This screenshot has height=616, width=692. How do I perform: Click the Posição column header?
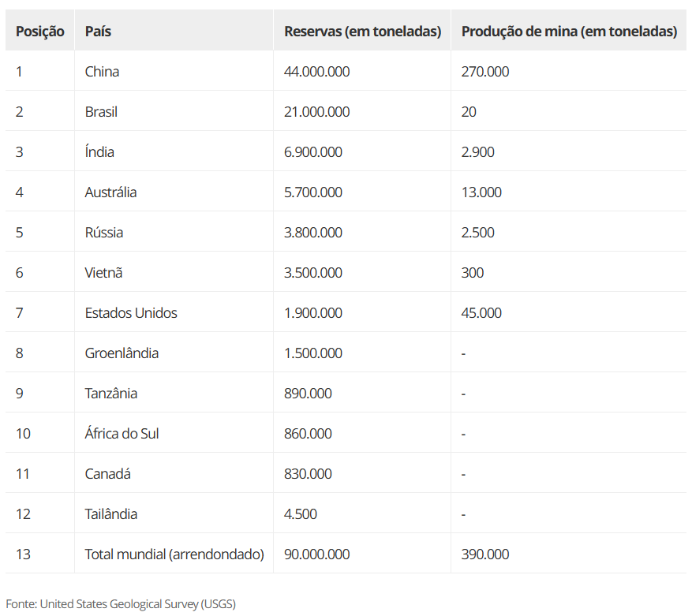(x=39, y=32)
